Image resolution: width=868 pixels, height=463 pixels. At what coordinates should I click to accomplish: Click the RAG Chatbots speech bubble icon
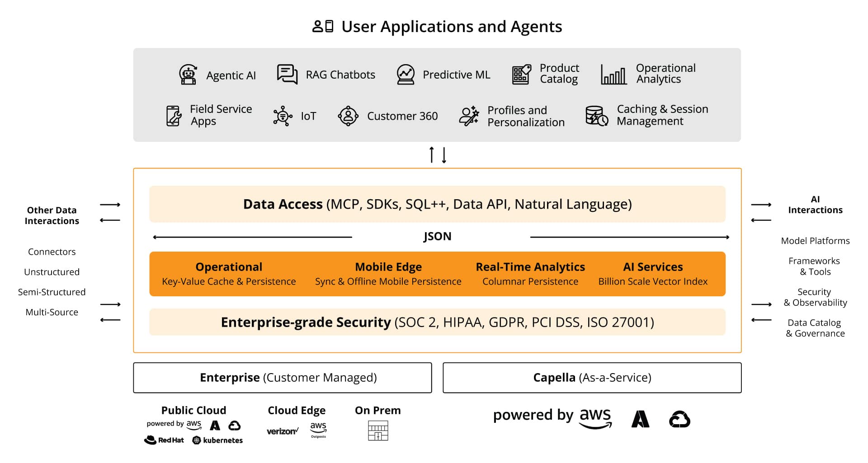(x=287, y=74)
